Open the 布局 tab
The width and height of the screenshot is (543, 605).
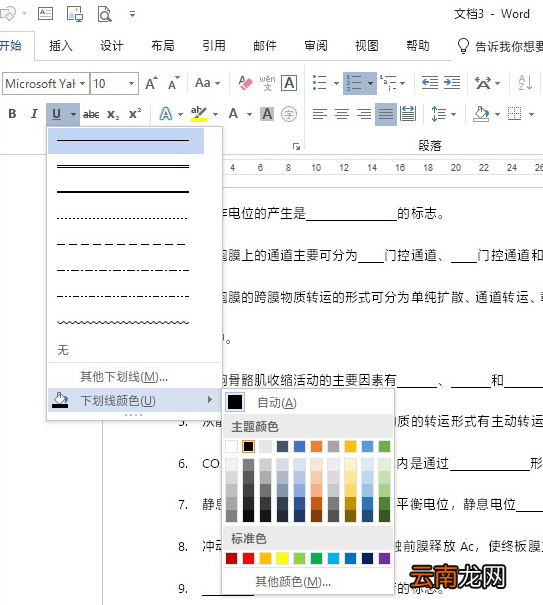click(x=163, y=46)
